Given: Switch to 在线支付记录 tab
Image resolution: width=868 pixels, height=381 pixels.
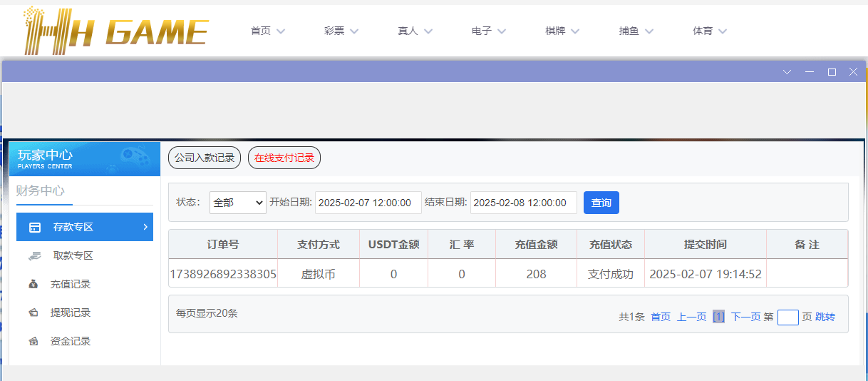Looking at the screenshot, I should pyautogui.click(x=284, y=158).
